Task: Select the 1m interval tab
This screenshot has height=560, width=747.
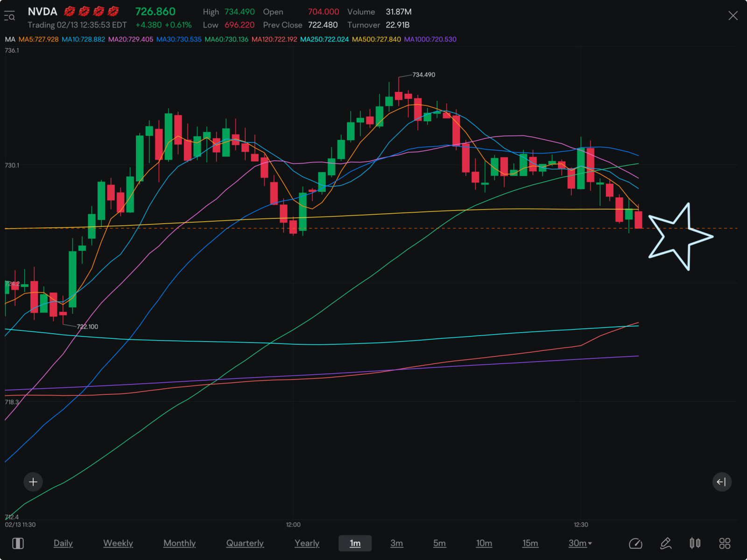Action: click(x=355, y=543)
